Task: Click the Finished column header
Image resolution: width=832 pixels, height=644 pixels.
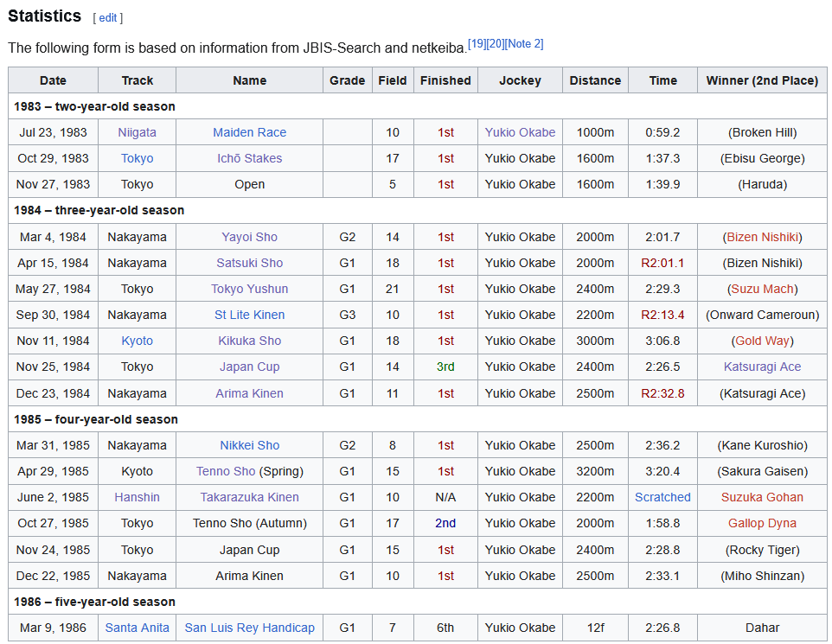Action: [445, 80]
